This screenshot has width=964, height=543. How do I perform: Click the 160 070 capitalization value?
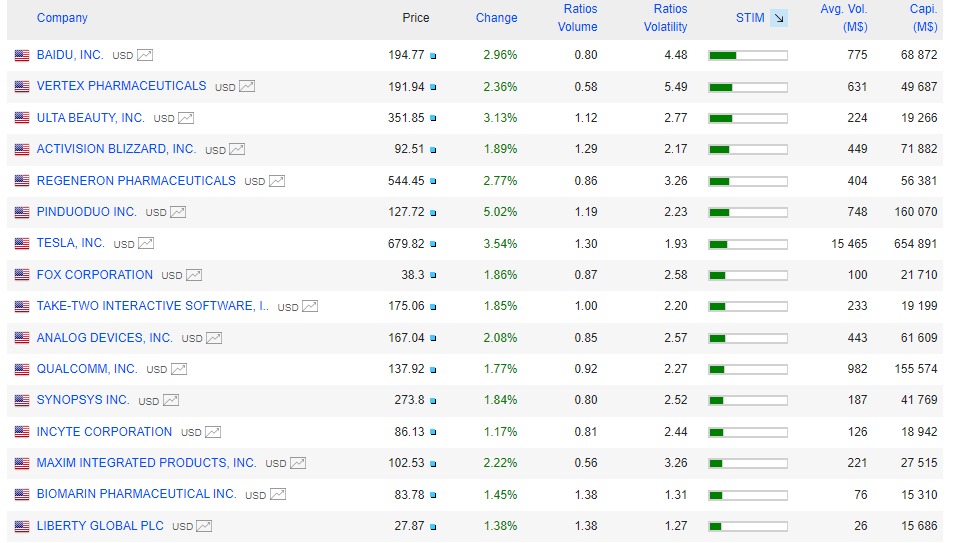pos(915,212)
